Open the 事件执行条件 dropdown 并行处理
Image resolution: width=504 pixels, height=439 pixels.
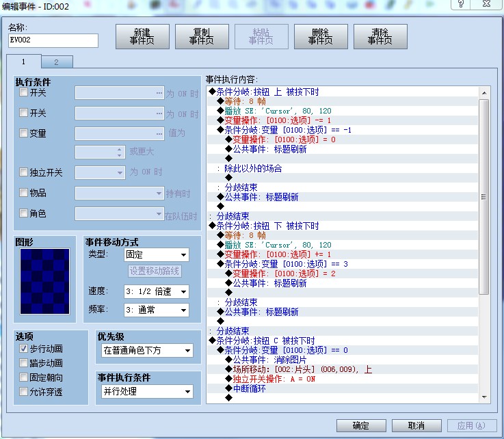pyautogui.click(x=147, y=391)
